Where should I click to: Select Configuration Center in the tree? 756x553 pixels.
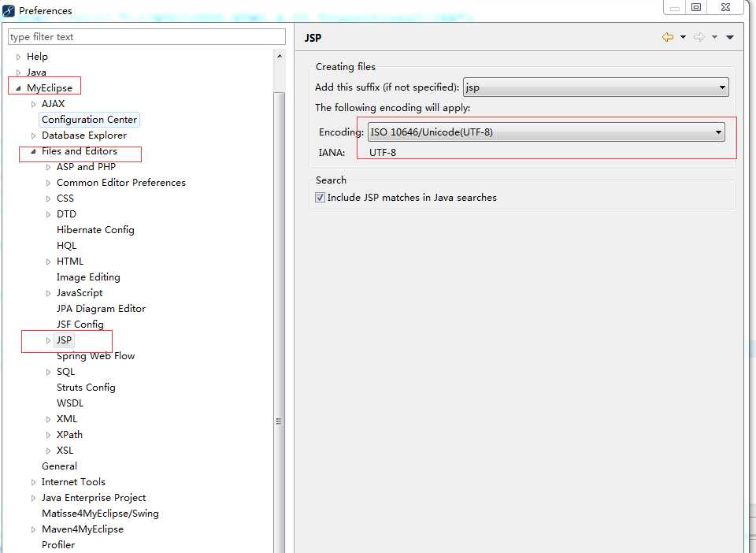point(89,120)
